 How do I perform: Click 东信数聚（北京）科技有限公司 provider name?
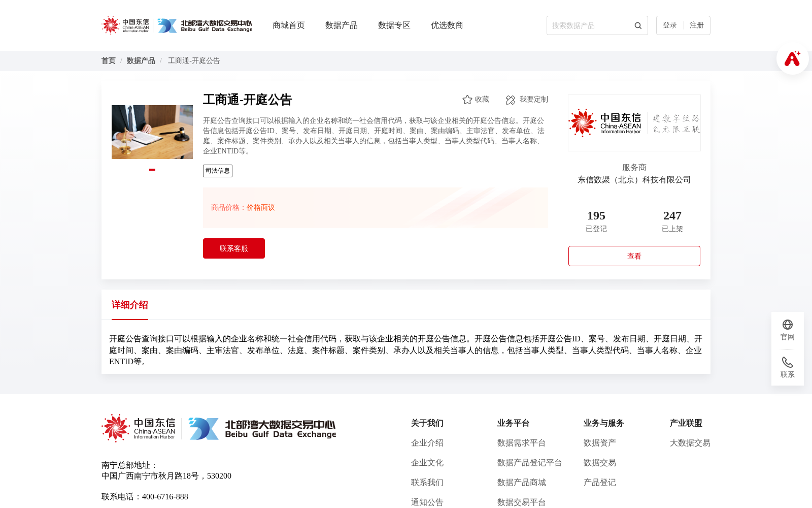634,180
